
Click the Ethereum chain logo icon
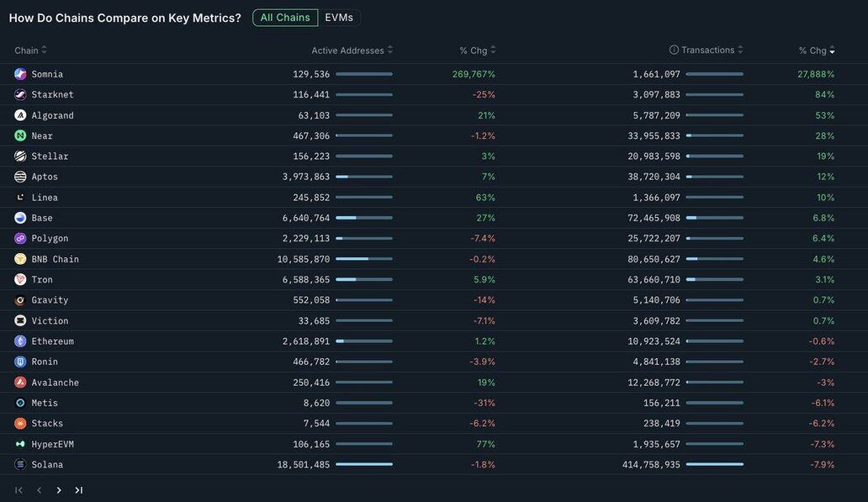(20, 341)
